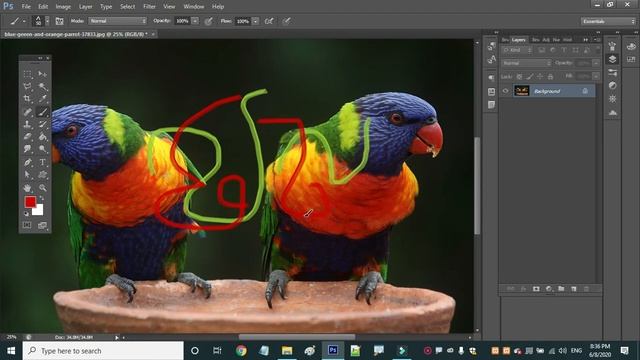Toggle Lock all in the Layers panel
Screen dimensions: 640x360
[x=550, y=76]
